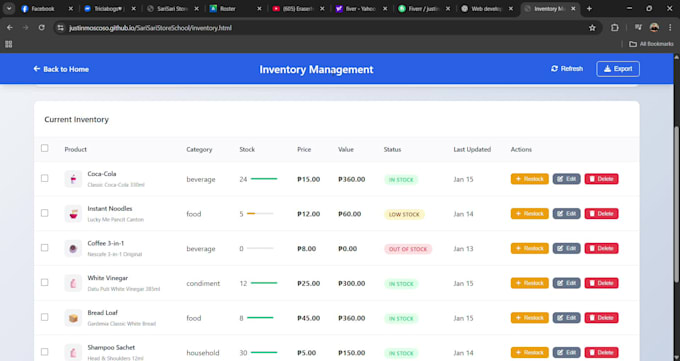Click the LOW STOCK status badge
Image resolution: width=680 pixels, height=361 pixels.
tap(404, 214)
